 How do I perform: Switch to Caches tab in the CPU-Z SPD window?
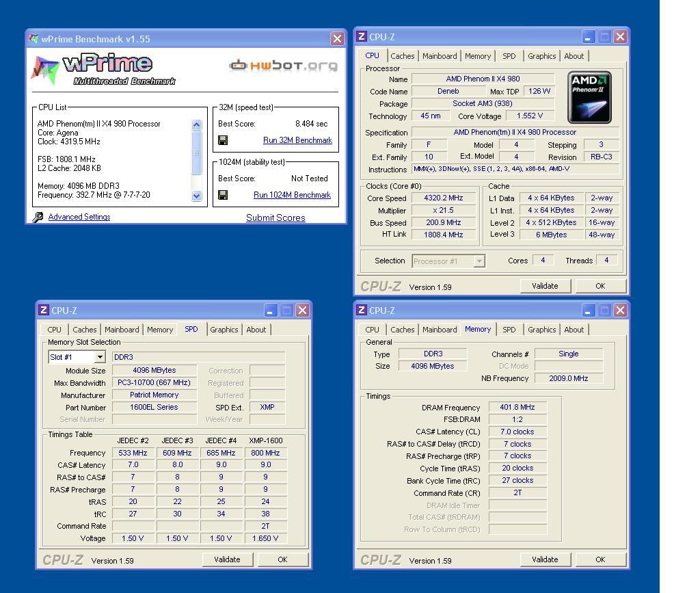[84, 330]
